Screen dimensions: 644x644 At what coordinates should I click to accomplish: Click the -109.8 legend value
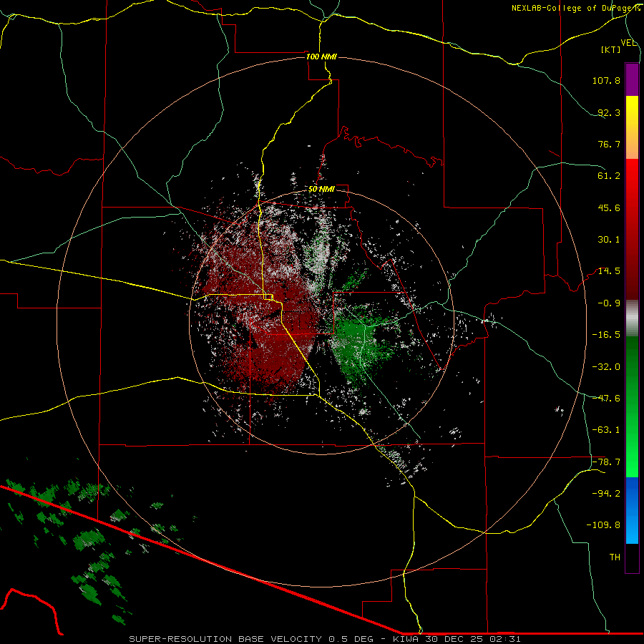tap(604, 525)
